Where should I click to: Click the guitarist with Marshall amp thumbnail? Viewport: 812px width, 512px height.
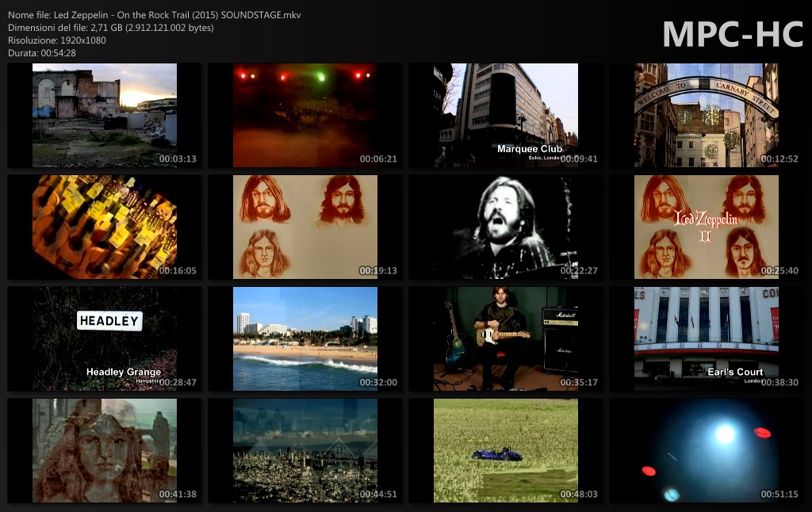click(506, 338)
